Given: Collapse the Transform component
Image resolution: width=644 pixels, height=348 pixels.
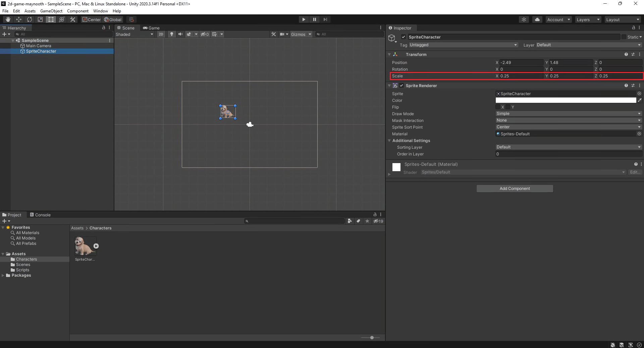Looking at the screenshot, I should point(389,54).
